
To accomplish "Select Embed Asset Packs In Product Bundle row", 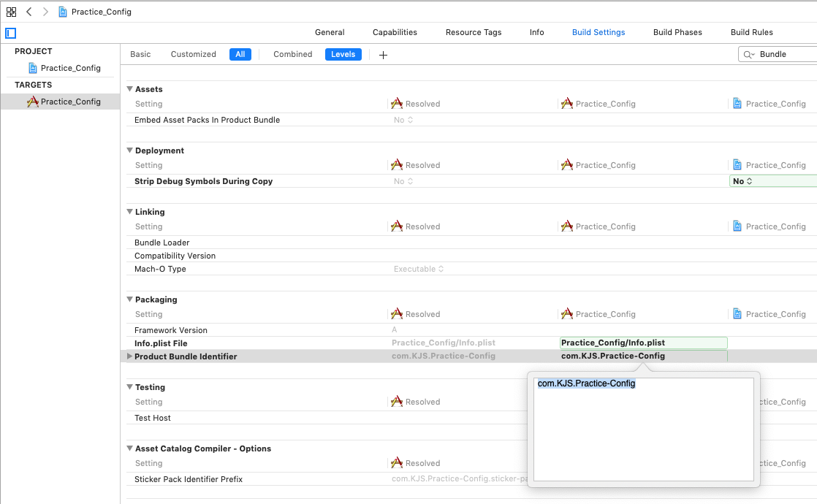I will [471, 120].
